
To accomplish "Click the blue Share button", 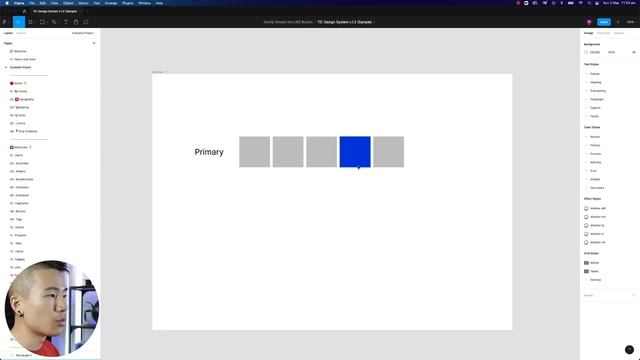I will [604, 22].
